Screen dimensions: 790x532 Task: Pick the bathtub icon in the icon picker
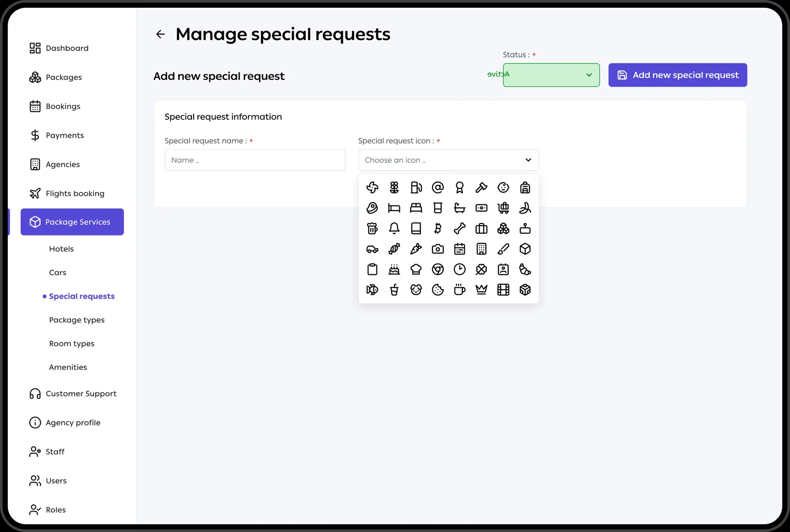click(459, 208)
